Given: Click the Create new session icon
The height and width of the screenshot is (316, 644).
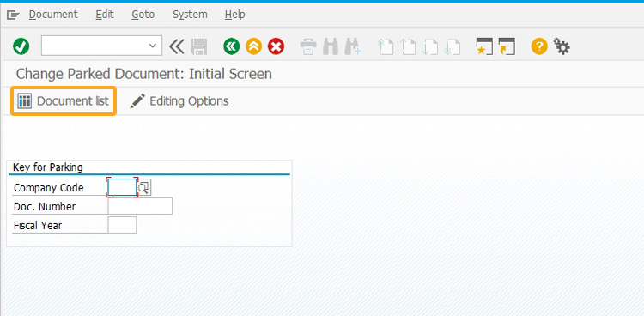Looking at the screenshot, I should 484,46.
